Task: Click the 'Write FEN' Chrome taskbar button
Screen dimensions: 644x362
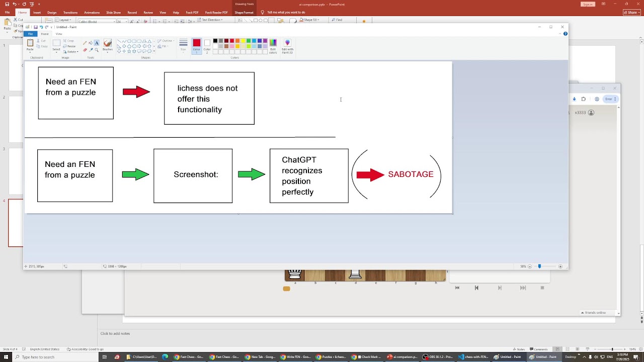Action: tap(295, 357)
